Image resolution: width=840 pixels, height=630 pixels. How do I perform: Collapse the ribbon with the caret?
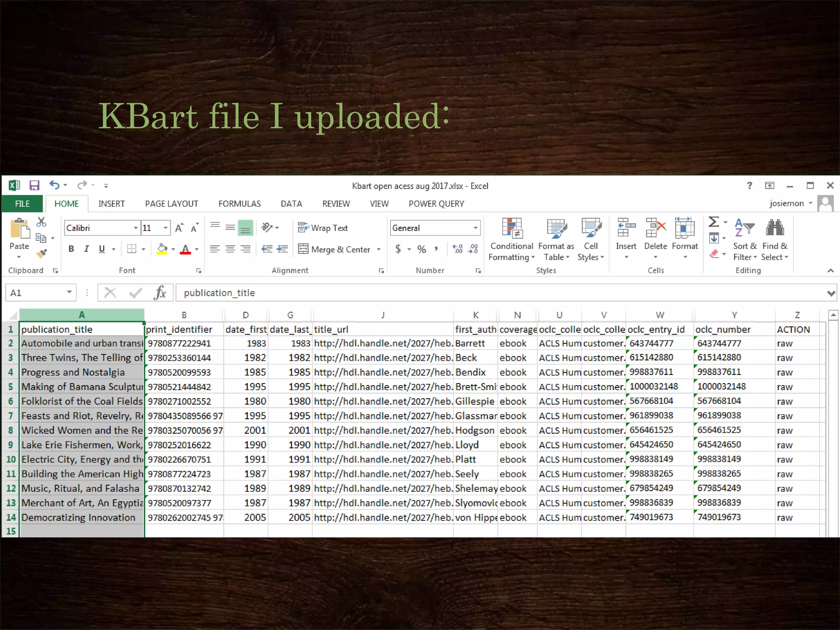point(831,270)
